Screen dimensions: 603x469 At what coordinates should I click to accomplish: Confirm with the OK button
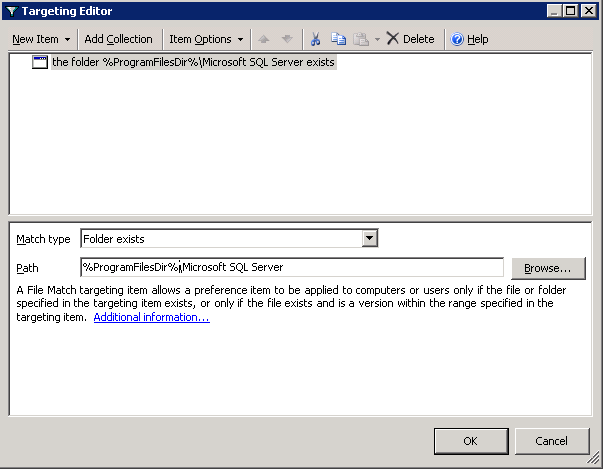tap(470, 441)
